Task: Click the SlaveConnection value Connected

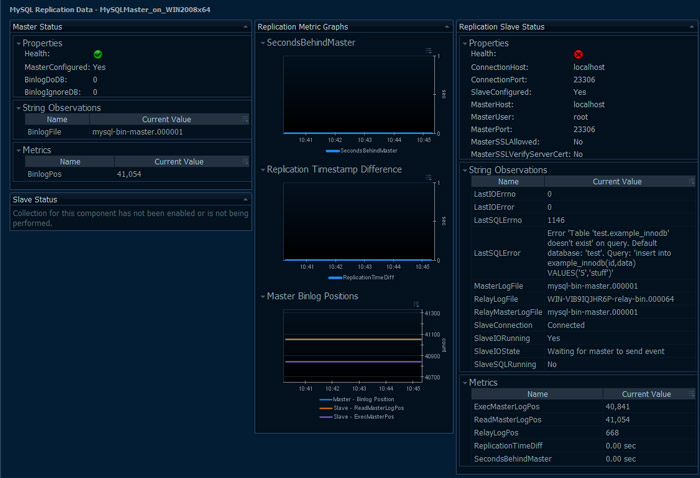Action: pyautogui.click(x=566, y=325)
